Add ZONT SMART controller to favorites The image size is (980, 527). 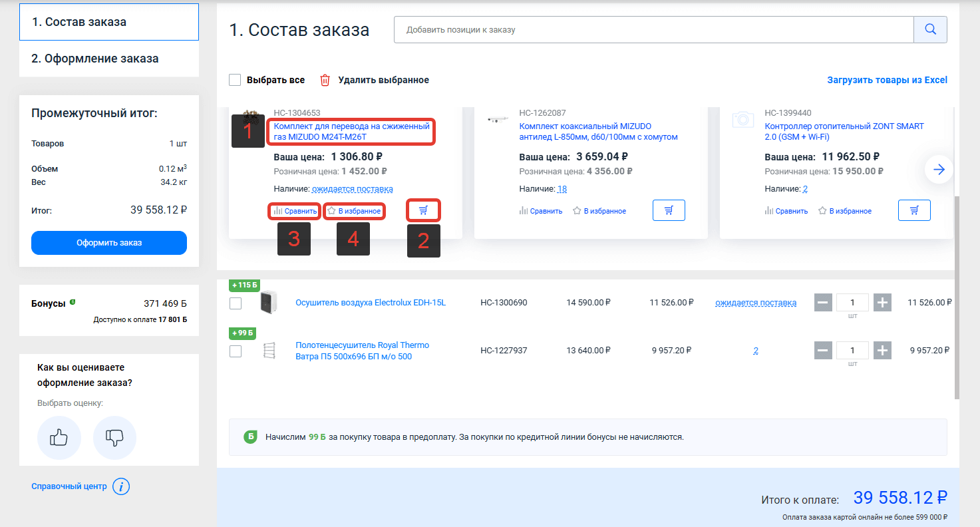[x=845, y=211]
